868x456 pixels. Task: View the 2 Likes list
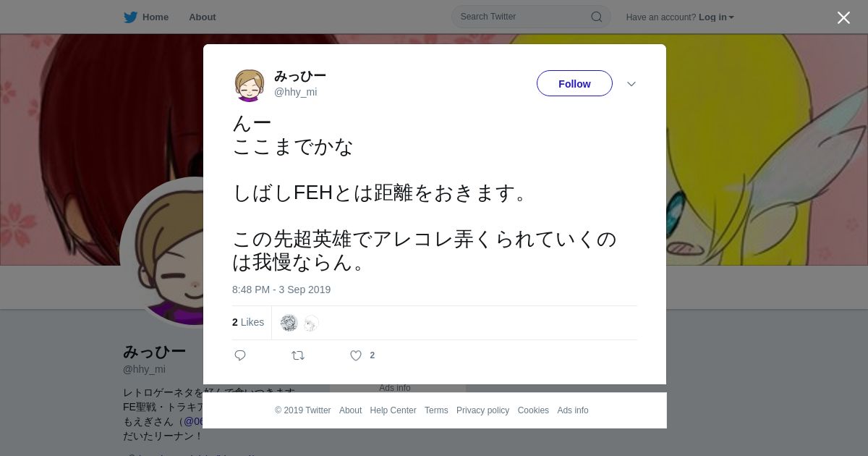click(248, 322)
